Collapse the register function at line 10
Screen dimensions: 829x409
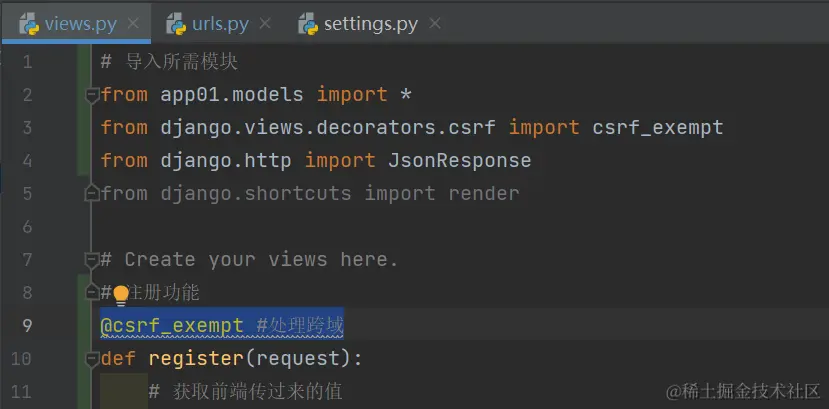(93, 359)
